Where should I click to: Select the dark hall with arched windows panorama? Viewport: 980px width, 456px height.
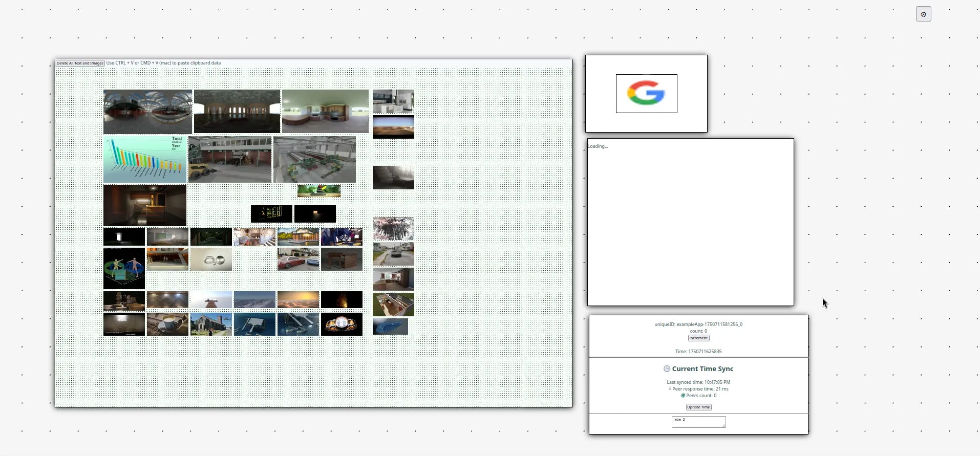tap(237, 112)
